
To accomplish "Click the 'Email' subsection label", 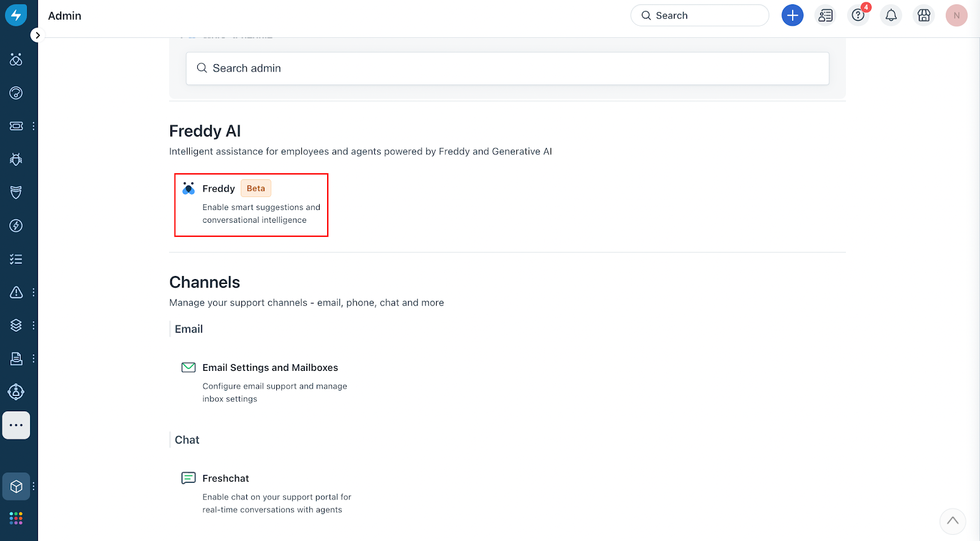I will [189, 329].
